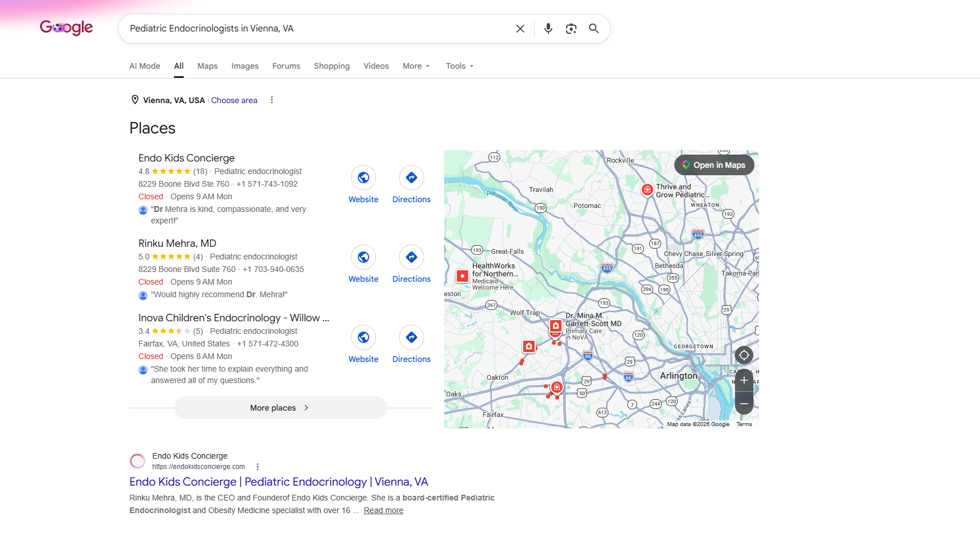Click the magnifying glass search icon
The height and width of the screenshot is (536, 980).
[x=594, y=29]
